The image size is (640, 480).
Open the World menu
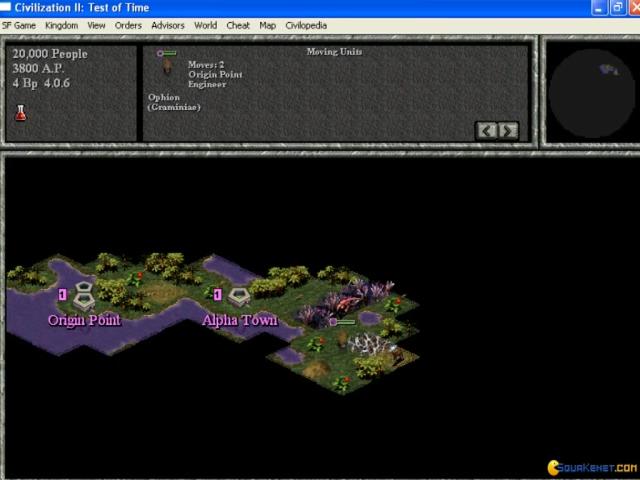click(205, 25)
